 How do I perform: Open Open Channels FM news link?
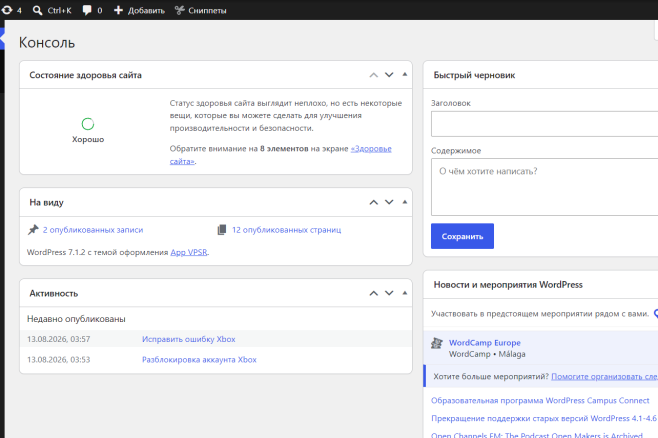pyautogui.click(x=537, y=435)
